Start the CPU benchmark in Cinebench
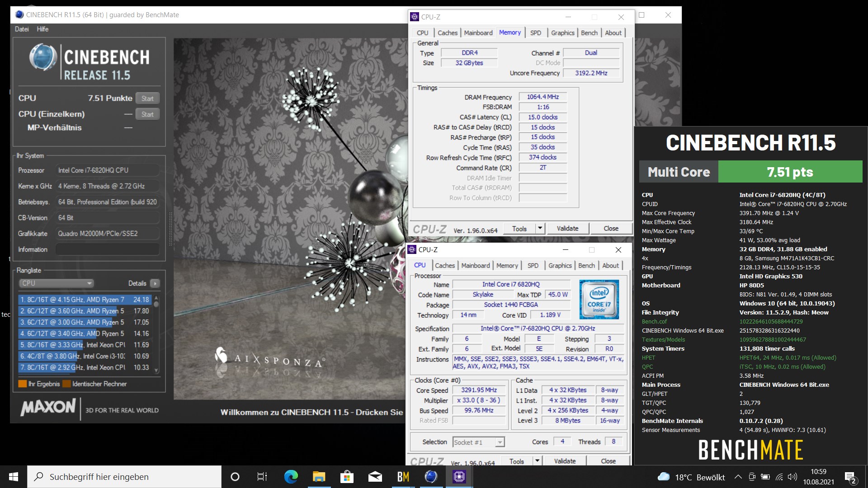 click(147, 99)
